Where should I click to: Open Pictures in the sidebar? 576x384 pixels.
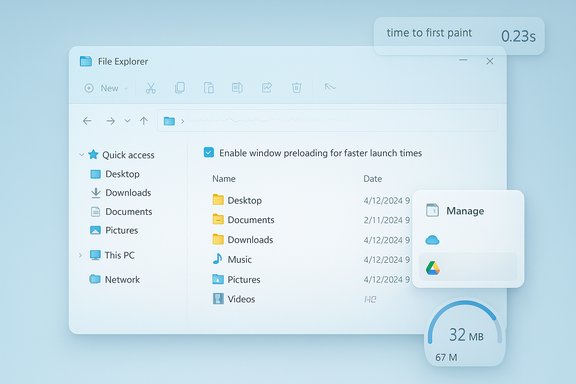pyautogui.click(x=114, y=230)
